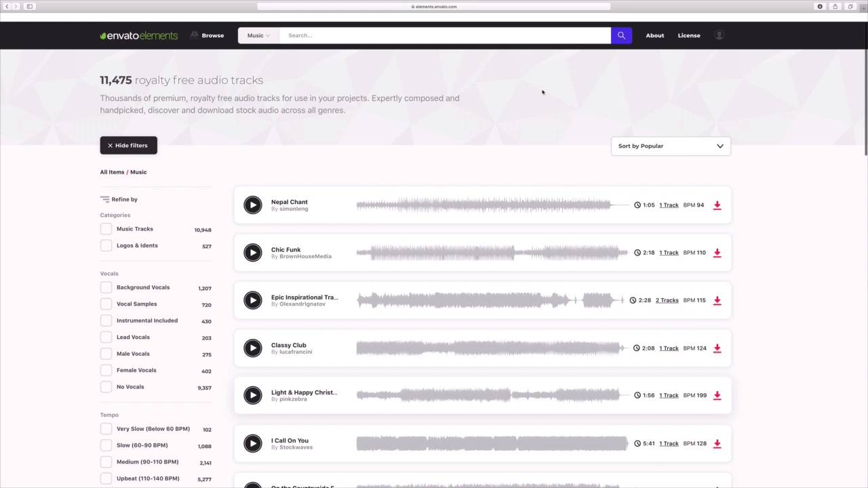Check Slow (60-90 BPM) tempo

pos(106,445)
